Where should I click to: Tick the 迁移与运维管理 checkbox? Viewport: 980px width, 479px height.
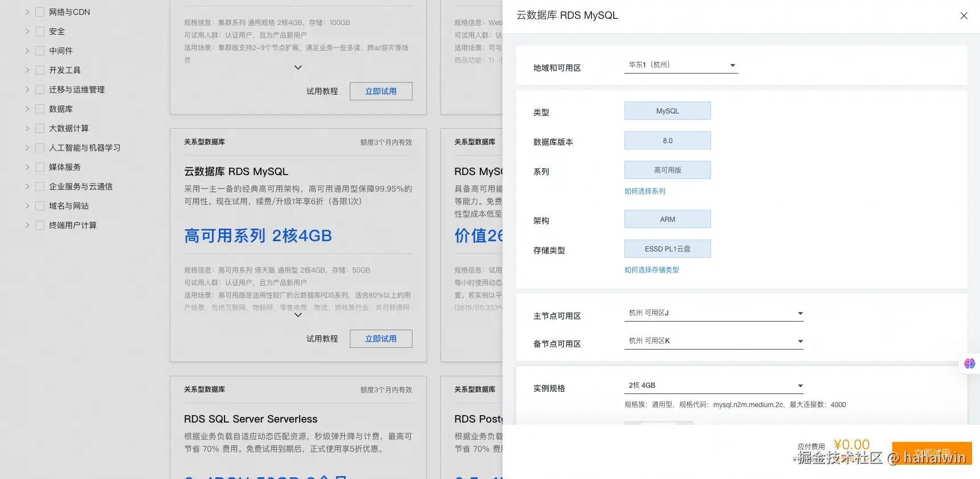pos(40,90)
